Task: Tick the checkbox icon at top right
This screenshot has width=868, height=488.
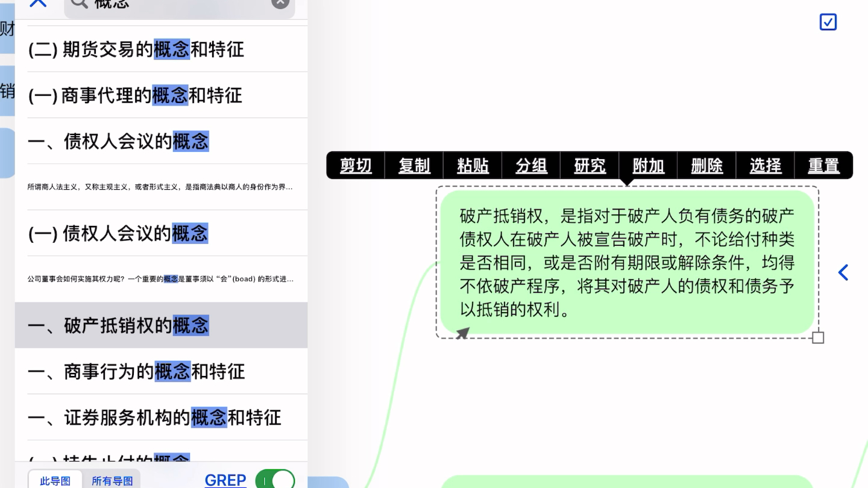Action: click(828, 22)
